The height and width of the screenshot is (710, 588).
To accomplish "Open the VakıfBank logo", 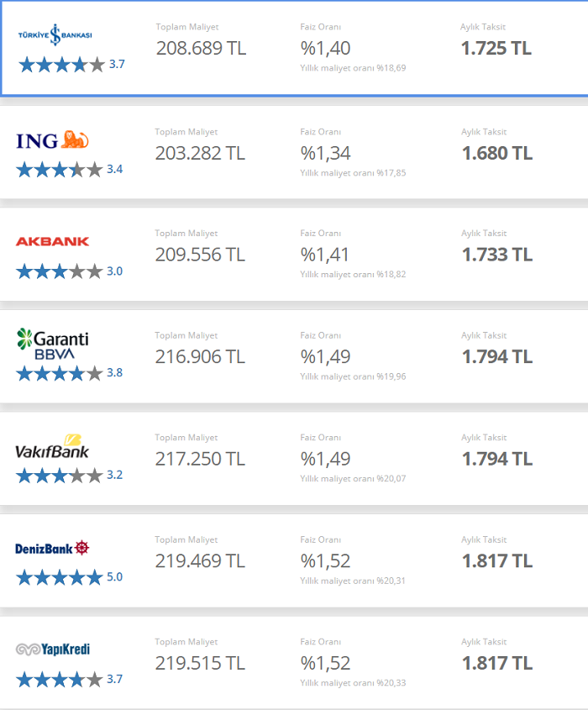I will (x=52, y=446).
